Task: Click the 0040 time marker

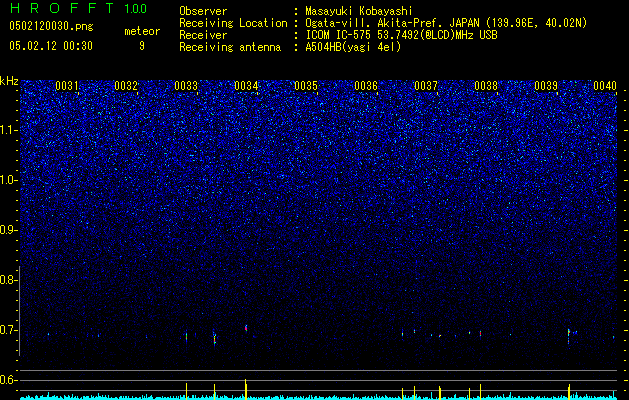Action: tap(605, 86)
